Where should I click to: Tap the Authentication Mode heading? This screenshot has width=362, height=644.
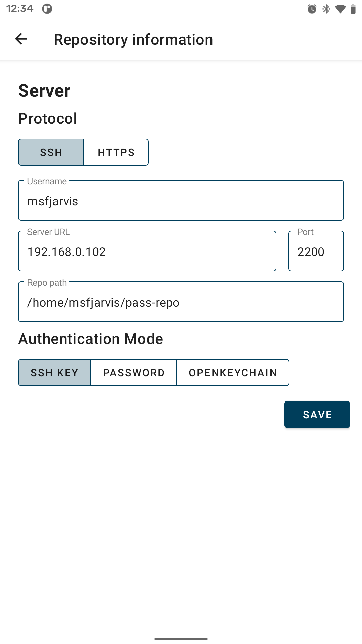coord(91,339)
